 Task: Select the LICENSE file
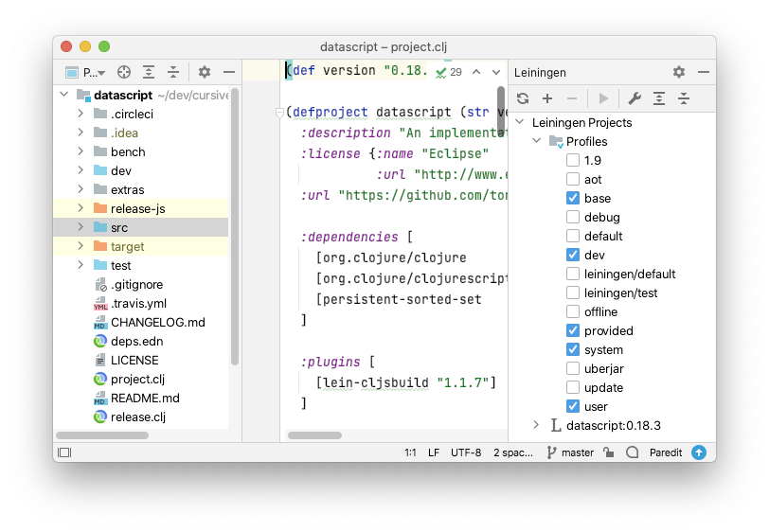click(127, 361)
